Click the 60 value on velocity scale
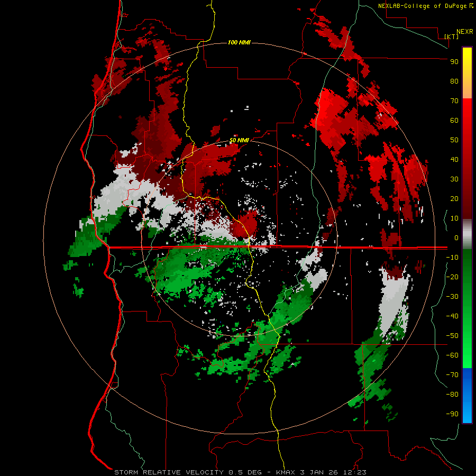 [454, 121]
